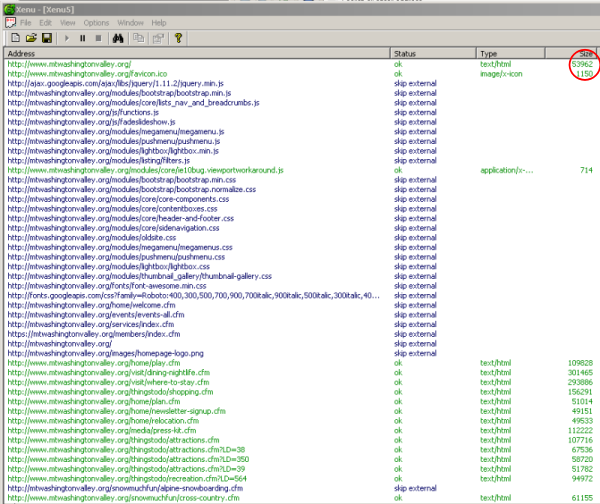Viewport: 600px width, 504px height.
Task: Sort by the Address column header
Action: tap(197, 54)
